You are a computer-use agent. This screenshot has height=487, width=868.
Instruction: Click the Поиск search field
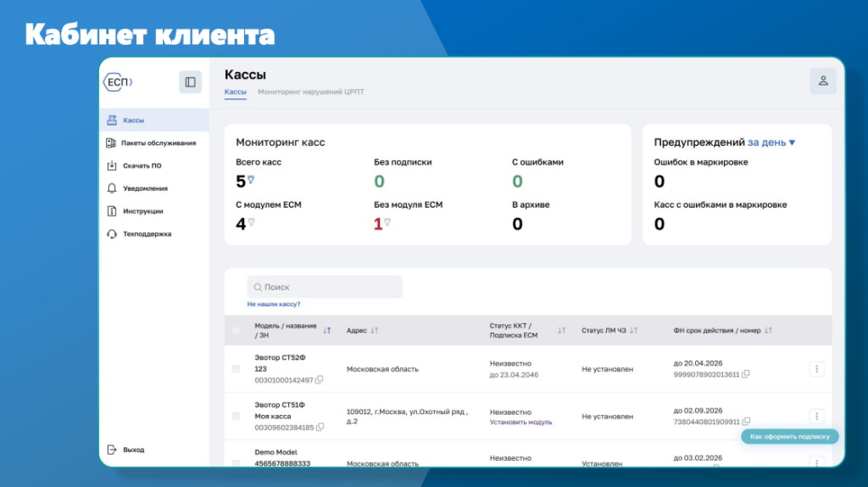[325, 287]
